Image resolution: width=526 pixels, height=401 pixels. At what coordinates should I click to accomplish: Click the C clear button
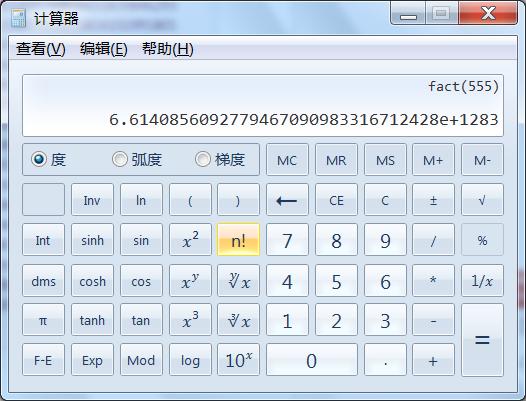point(385,200)
